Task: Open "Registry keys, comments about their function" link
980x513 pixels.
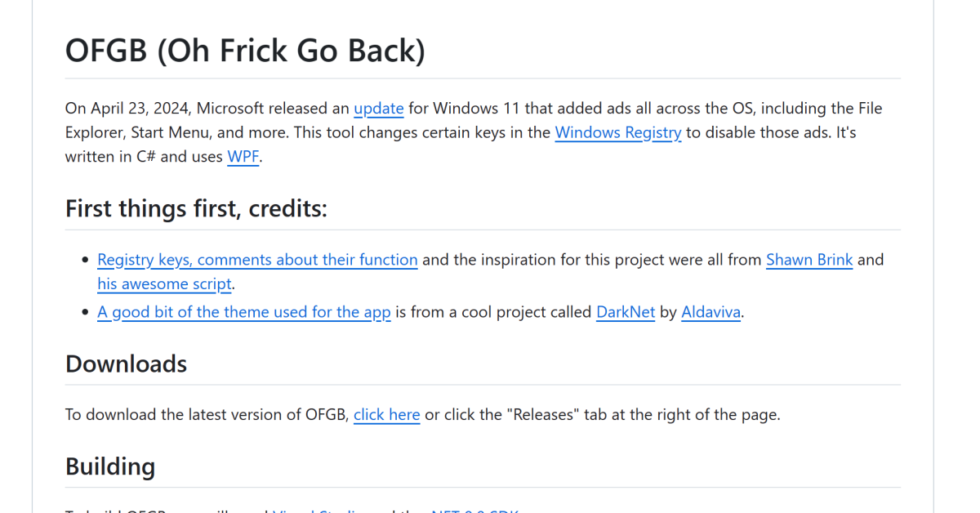Action: (257, 260)
